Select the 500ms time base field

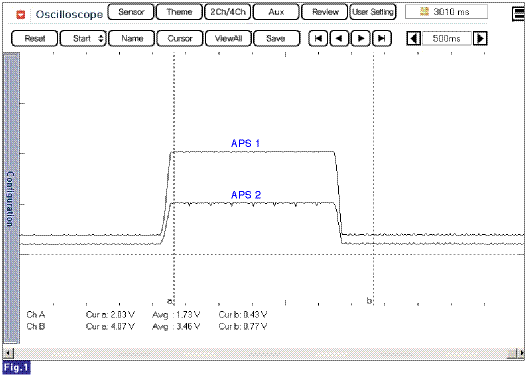[446, 38]
